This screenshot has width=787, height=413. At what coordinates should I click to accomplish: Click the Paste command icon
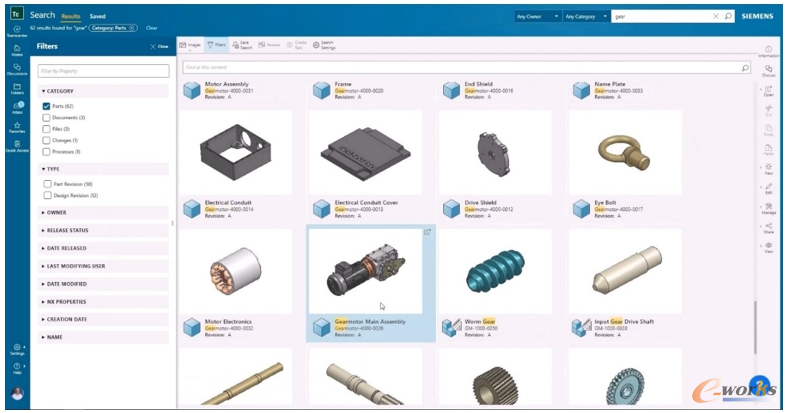(768, 150)
